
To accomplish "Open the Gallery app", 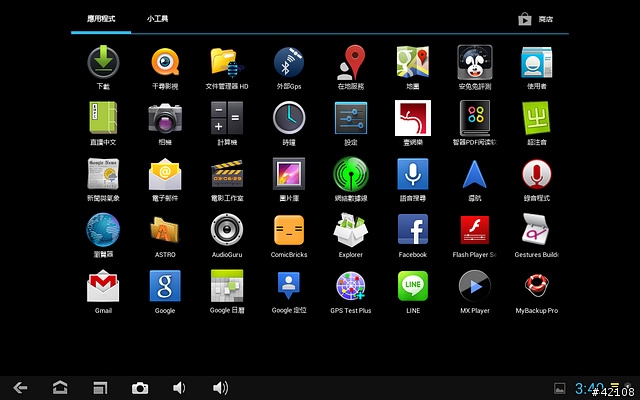I will point(289,174).
